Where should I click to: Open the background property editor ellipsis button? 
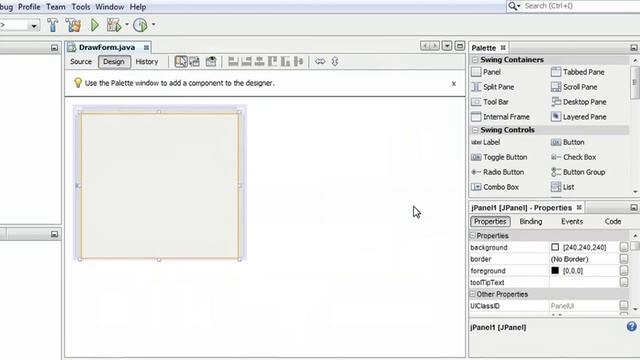coord(624,247)
